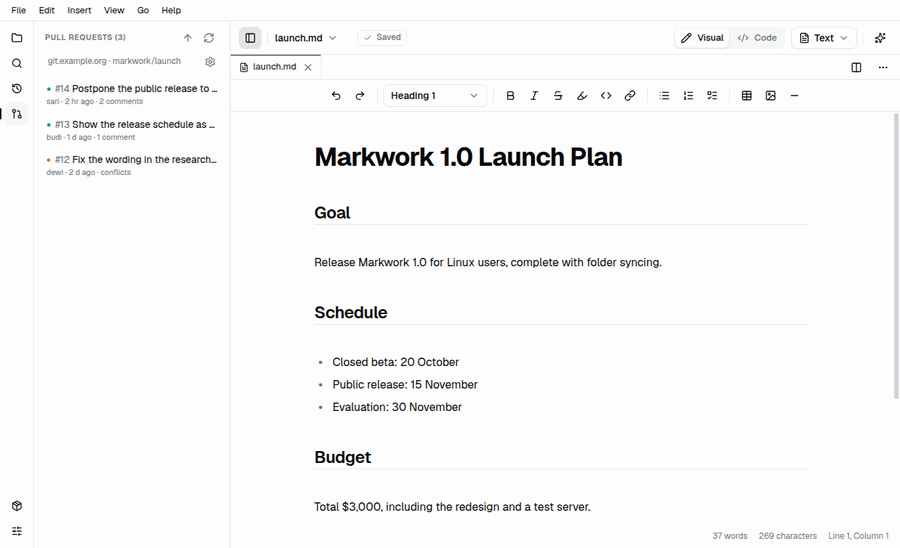Apply inline code formatting

pyautogui.click(x=606, y=96)
